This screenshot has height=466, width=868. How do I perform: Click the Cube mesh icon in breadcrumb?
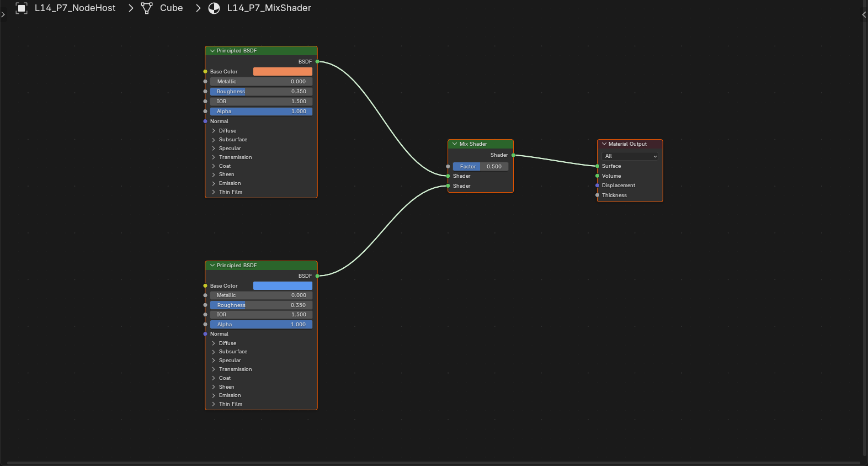147,8
